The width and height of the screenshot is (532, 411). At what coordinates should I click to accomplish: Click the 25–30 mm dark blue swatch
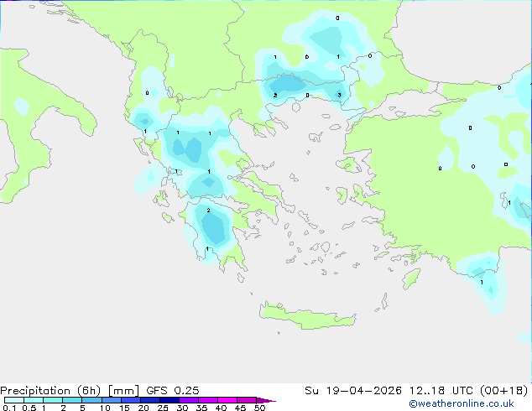tap(170, 400)
